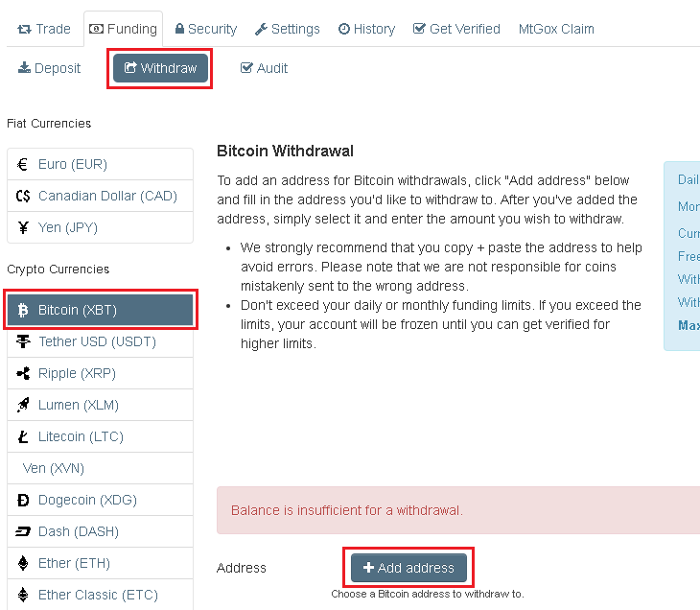Click the Lumen rocket icon
This screenshot has width=700, height=610.
click(23, 406)
